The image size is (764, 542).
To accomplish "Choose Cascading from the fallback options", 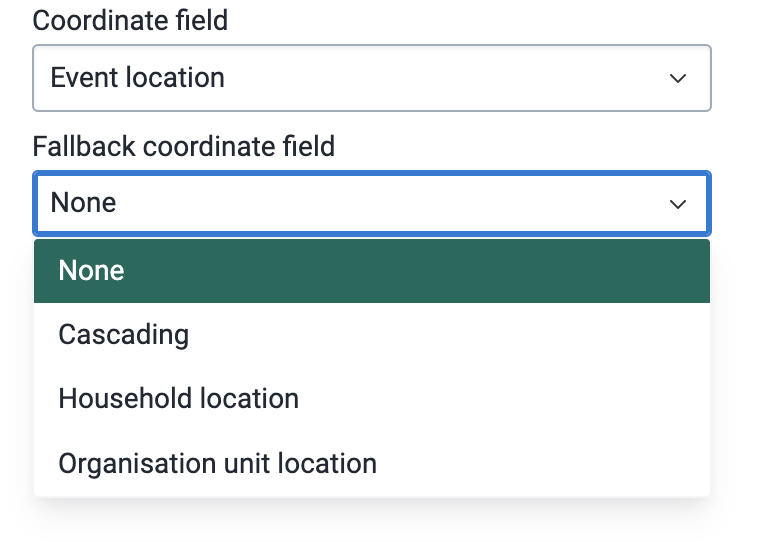I will 372,335.
